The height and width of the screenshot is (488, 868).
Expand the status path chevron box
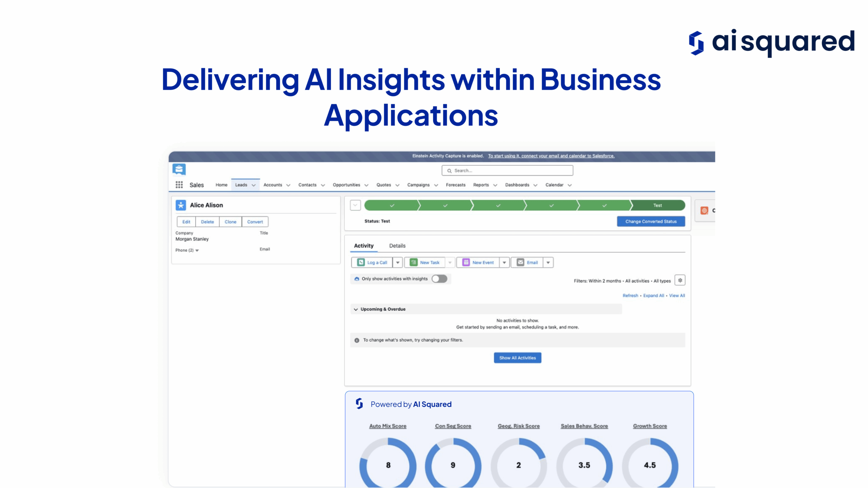click(355, 205)
